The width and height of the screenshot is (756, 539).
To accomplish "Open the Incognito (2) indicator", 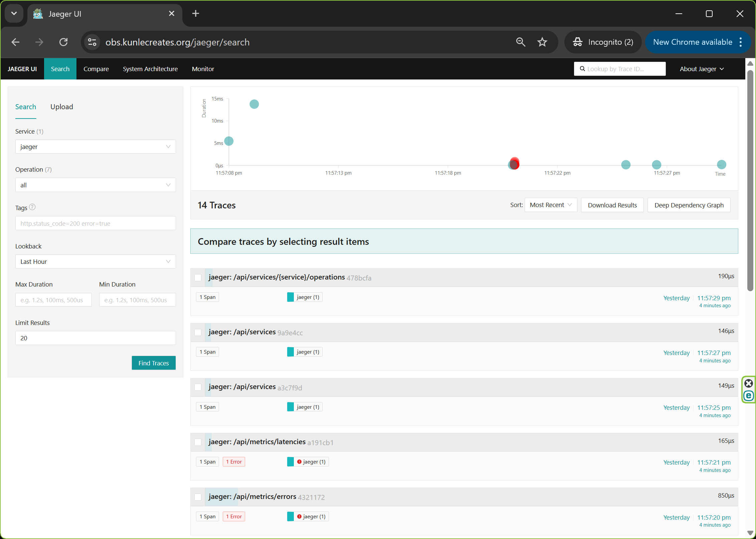I will pos(603,42).
